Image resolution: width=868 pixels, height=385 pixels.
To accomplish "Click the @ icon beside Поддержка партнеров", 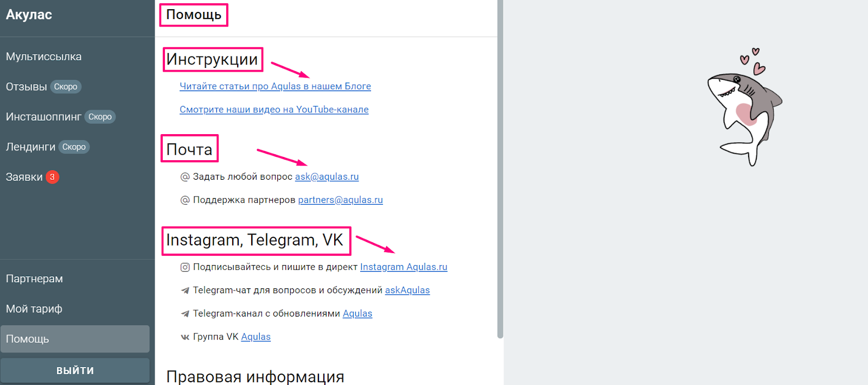I will click(x=185, y=200).
